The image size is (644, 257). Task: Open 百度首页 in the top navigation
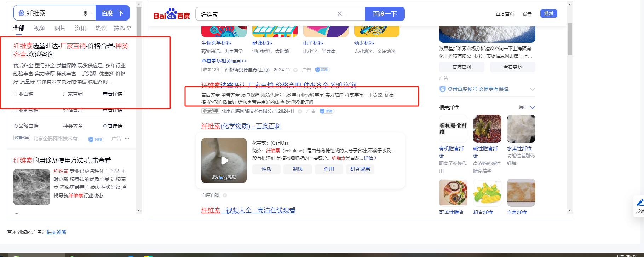[x=505, y=14]
